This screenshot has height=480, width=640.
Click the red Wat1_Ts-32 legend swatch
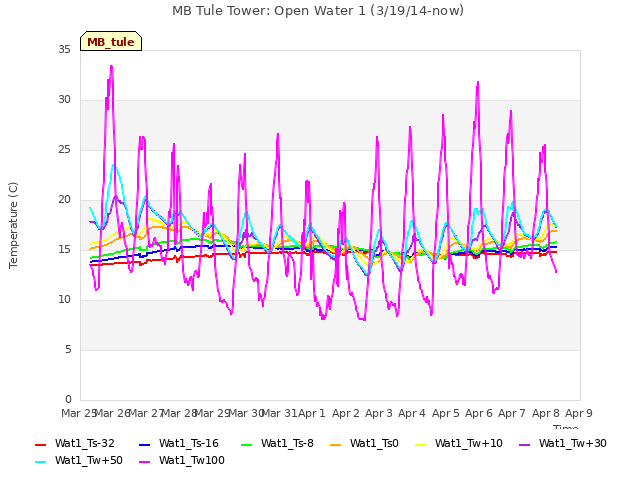(40, 444)
